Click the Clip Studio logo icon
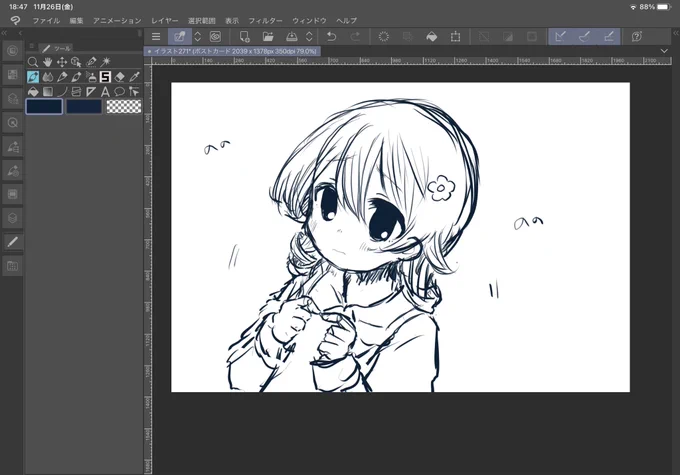680x475 pixels. click(15, 20)
